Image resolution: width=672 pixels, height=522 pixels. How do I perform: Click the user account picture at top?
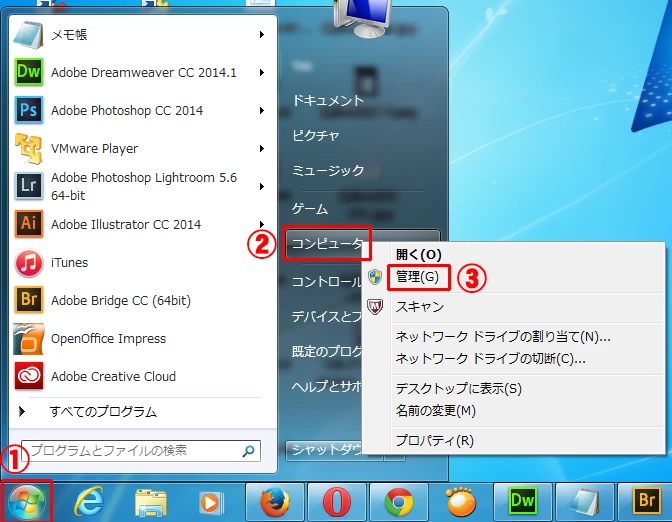[x=365, y=17]
